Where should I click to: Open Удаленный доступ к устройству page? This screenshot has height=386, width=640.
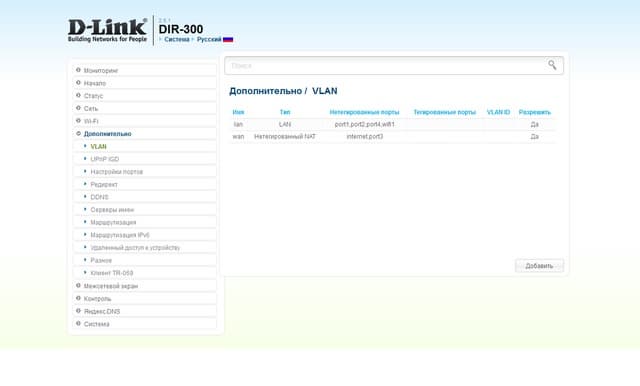[144, 247]
